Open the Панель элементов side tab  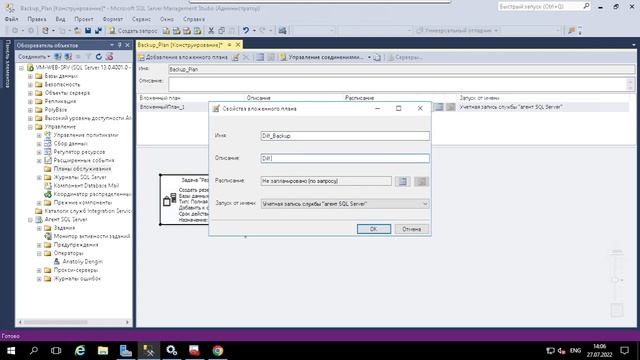tap(7, 64)
